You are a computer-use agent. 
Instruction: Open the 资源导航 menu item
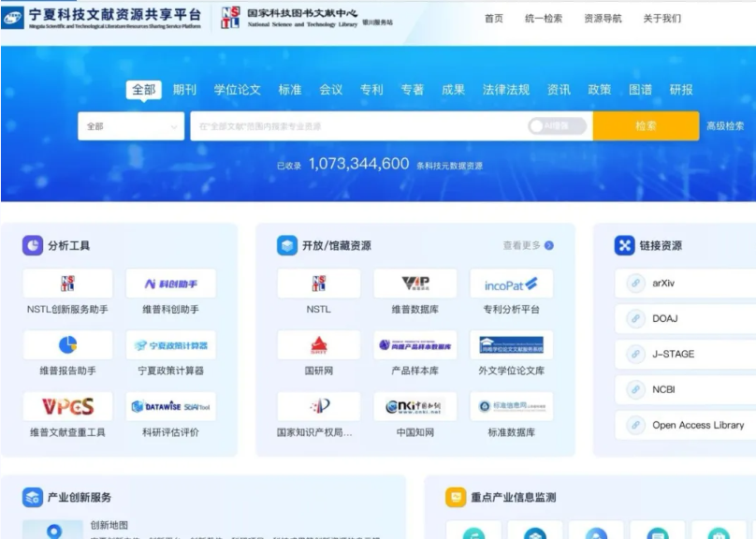(602, 19)
